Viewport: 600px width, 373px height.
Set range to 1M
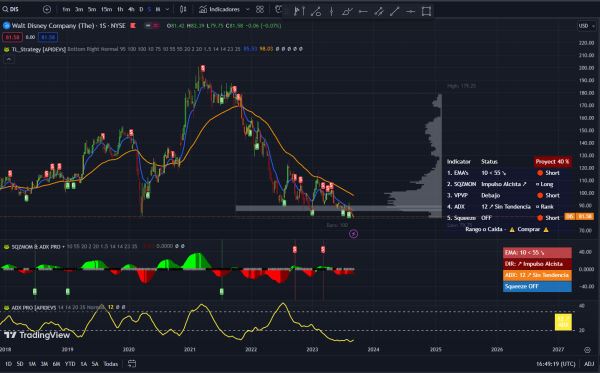[x=32, y=364]
